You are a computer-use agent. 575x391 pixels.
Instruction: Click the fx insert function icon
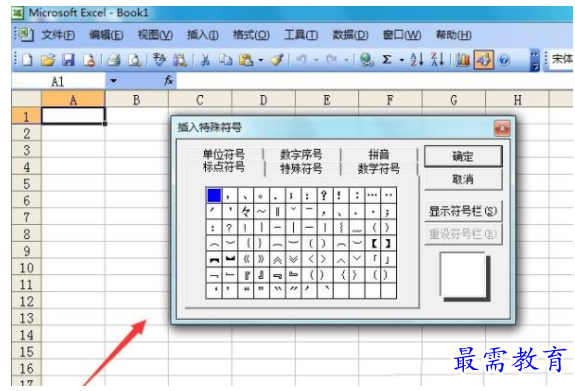(168, 80)
